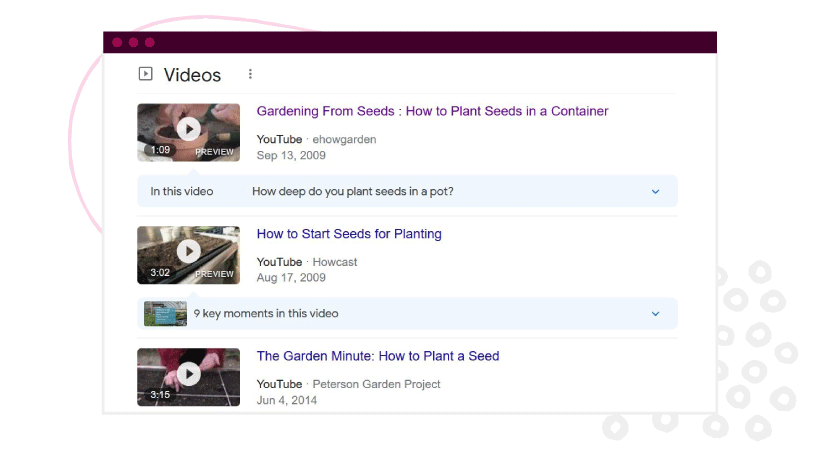
Task: Click the Videos heading text
Action: (x=192, y=75)
